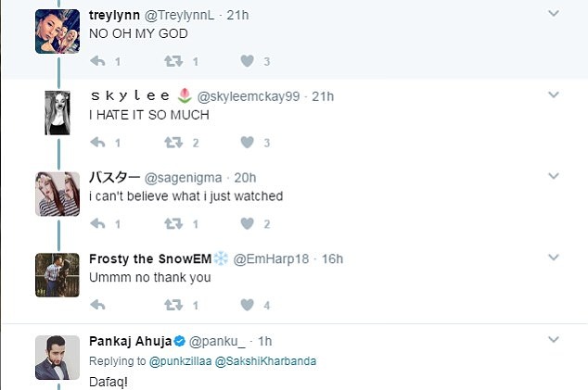Open the @punkzillaa mention link
This screenshot has height=390, width=588.
point(179,359)
